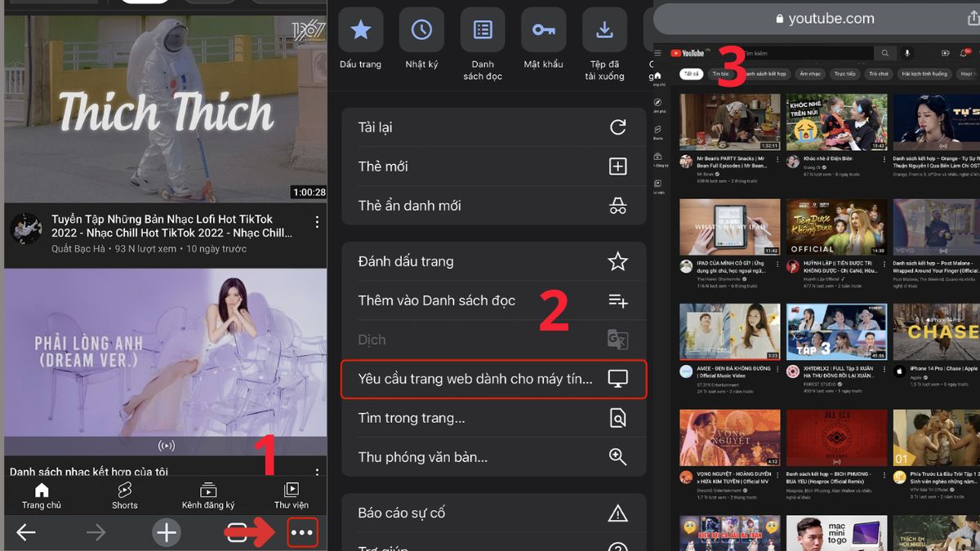980x551 pixels.
Task: Select Báo cáo sự cố menu entry
Action: point(493,513)
